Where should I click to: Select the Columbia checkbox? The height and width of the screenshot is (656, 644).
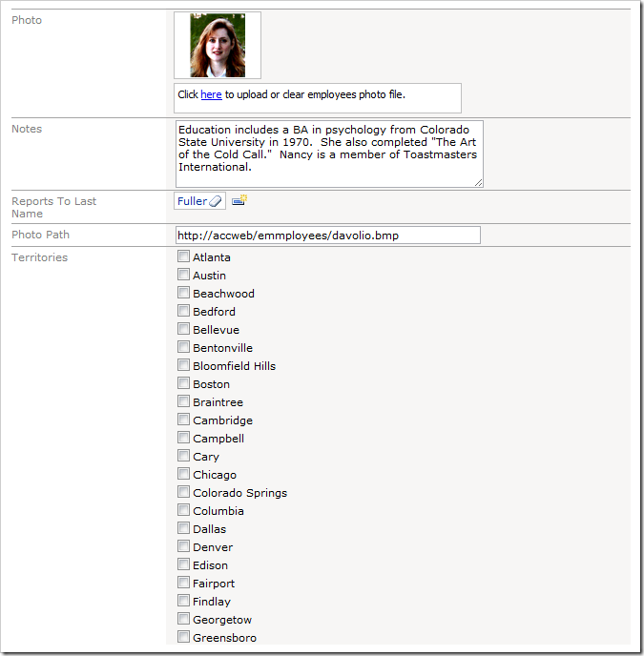183,510
